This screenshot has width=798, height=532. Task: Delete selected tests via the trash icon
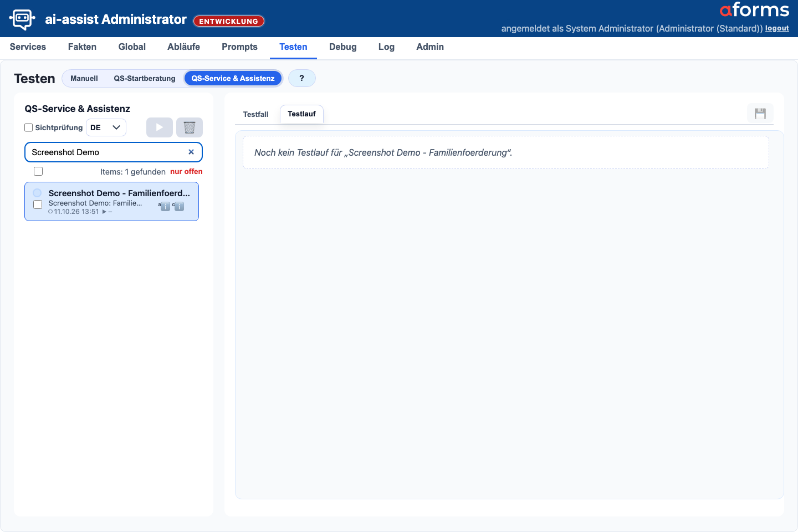point(190,127)
